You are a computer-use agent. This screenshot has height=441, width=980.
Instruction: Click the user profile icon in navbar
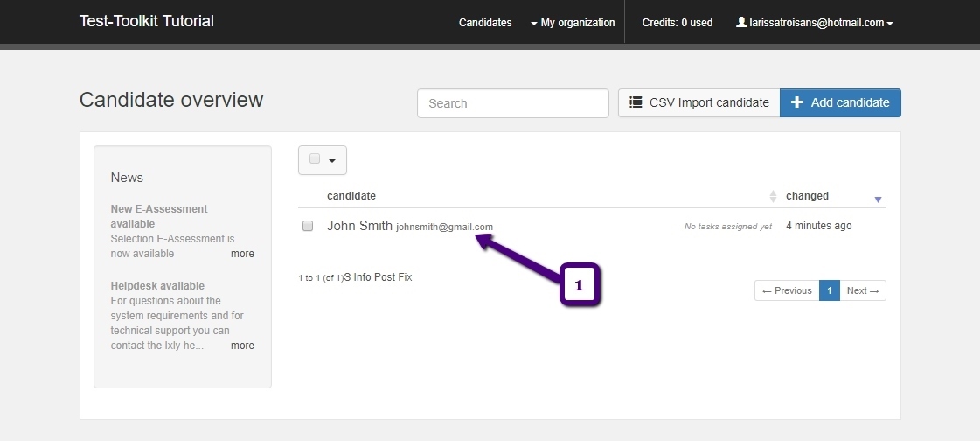(x=741, y=23)
